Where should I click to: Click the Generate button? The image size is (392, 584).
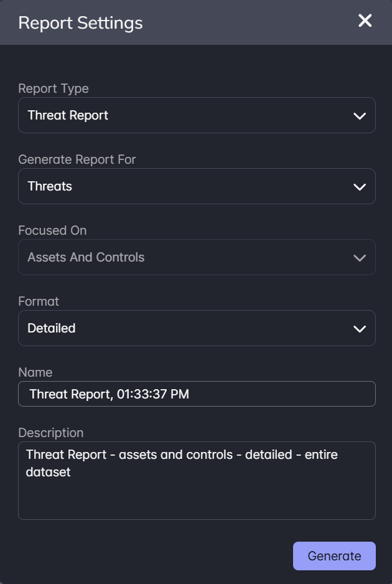334,556
